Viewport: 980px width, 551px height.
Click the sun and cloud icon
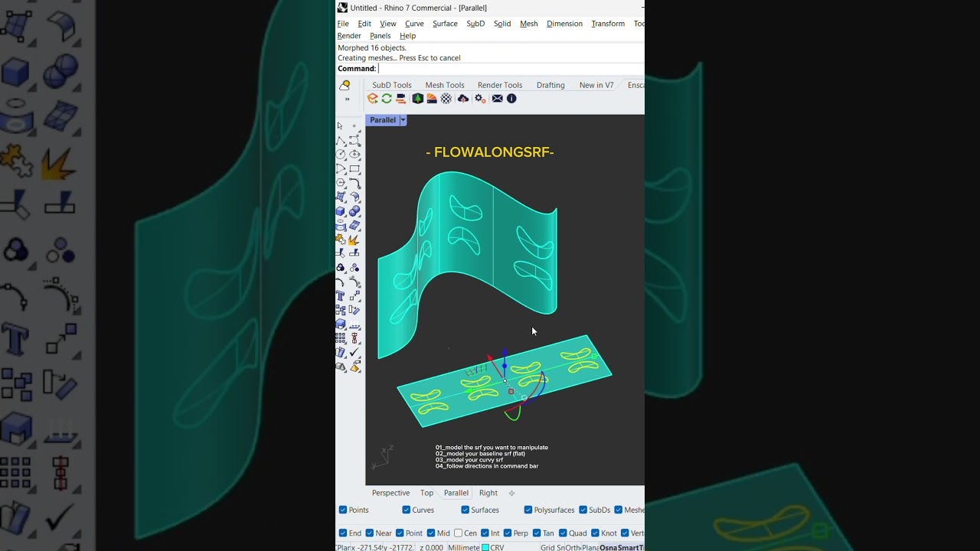(x=345, y=85)
